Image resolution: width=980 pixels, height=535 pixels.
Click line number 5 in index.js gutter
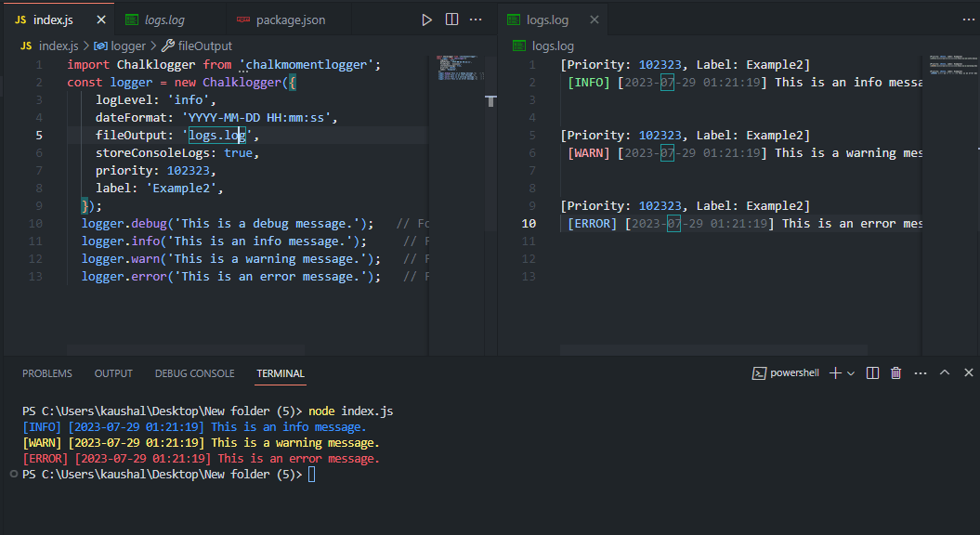pyautogui.click(x=39, y=135)
